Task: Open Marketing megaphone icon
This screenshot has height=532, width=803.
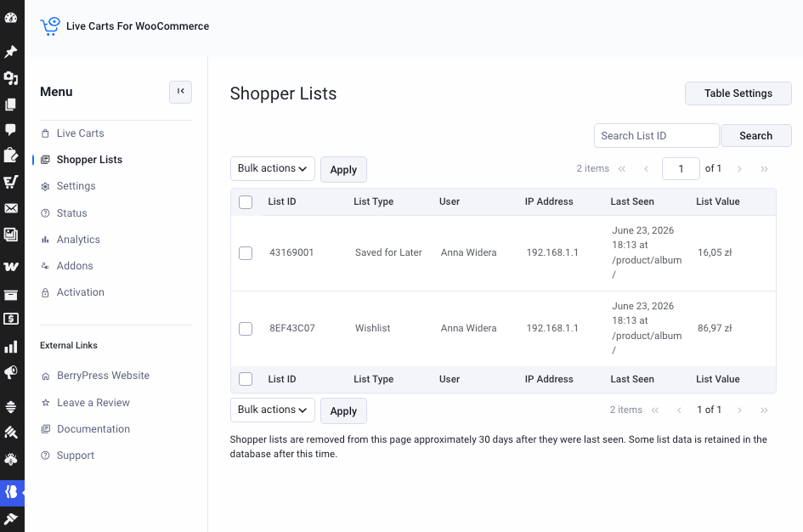Action: (x=11, y=372)
